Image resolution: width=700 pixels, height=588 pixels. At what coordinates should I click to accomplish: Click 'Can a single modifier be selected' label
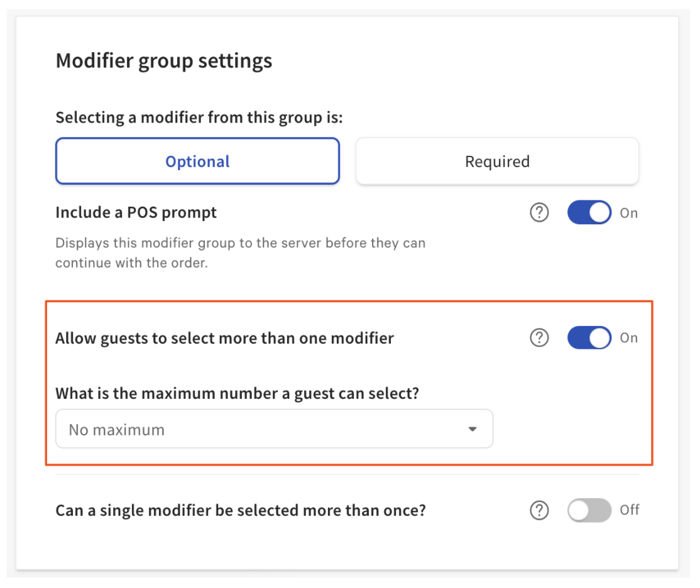(240, 510)
